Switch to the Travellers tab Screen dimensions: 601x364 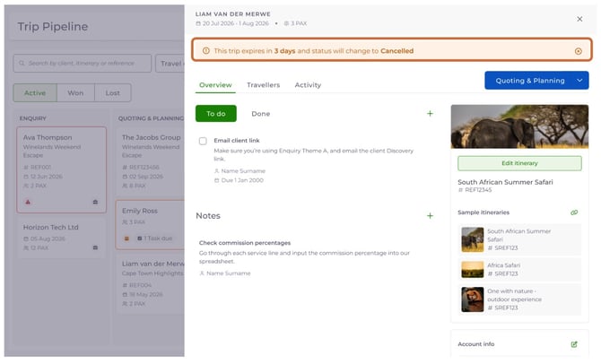(x=264, y=85)
